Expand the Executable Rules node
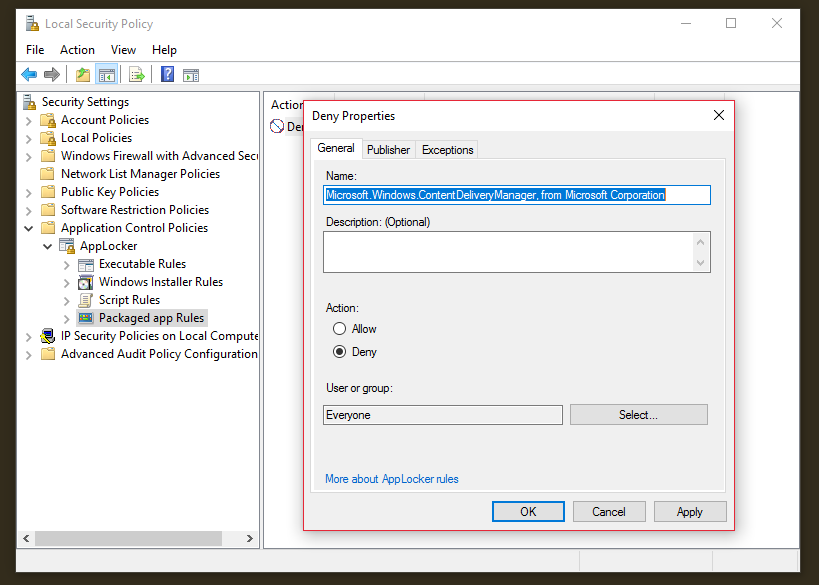 pos(66,265)
